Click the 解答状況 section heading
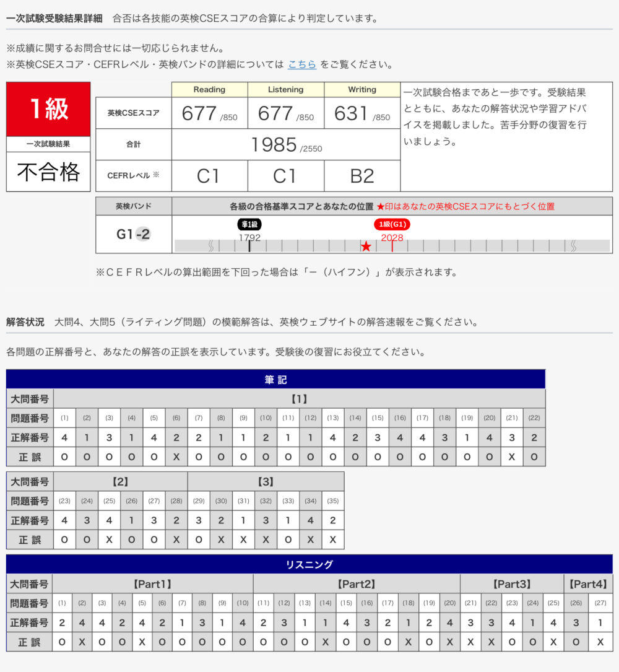This screenshot has height=672, width=619. (x=25, y=322)
